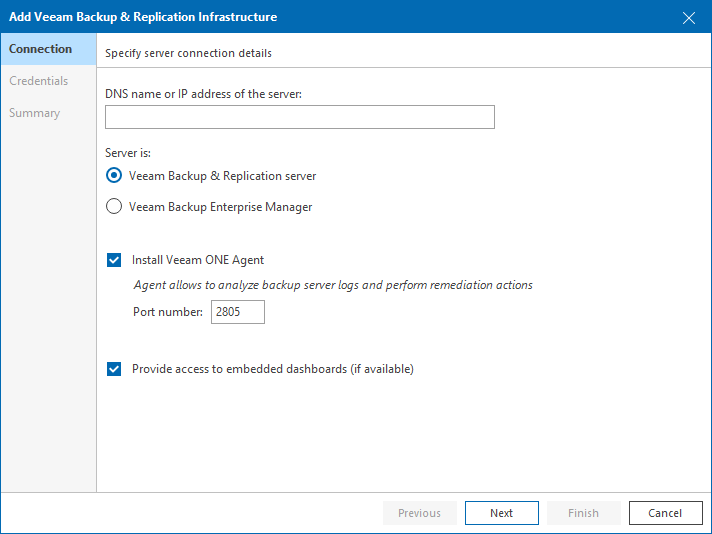This screenshot has height=534, width=712.
Task: Click the 'Server is:' label
Action: coord(128,153)
